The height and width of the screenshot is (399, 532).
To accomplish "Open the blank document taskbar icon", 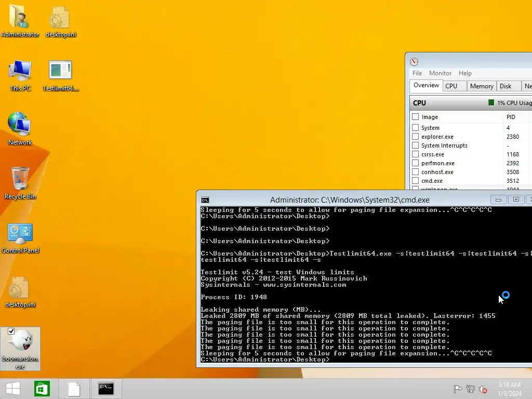I will tap(74, 389).
